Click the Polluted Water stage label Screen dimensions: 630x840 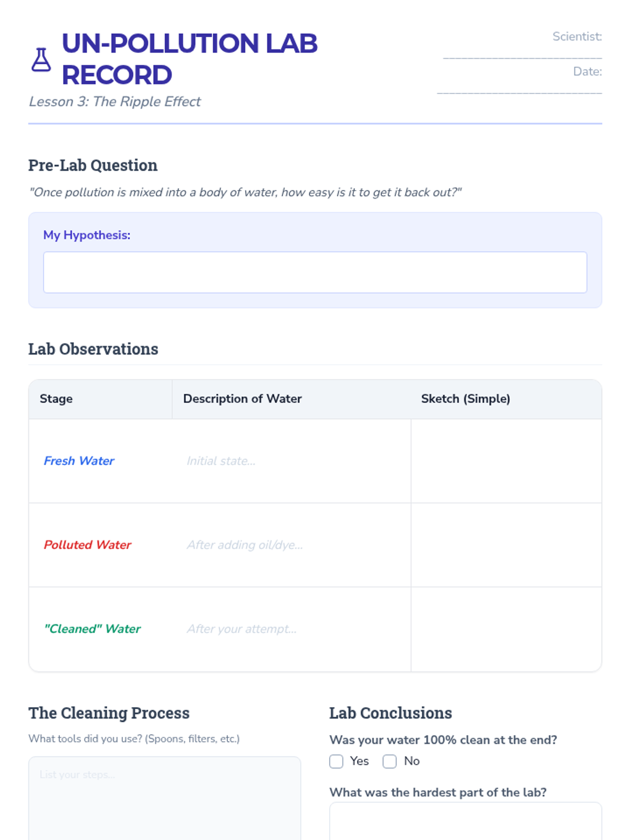point(87,545)
